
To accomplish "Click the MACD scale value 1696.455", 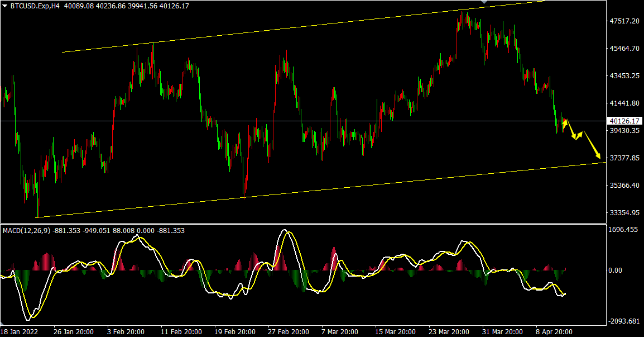I will coord(623,229).
